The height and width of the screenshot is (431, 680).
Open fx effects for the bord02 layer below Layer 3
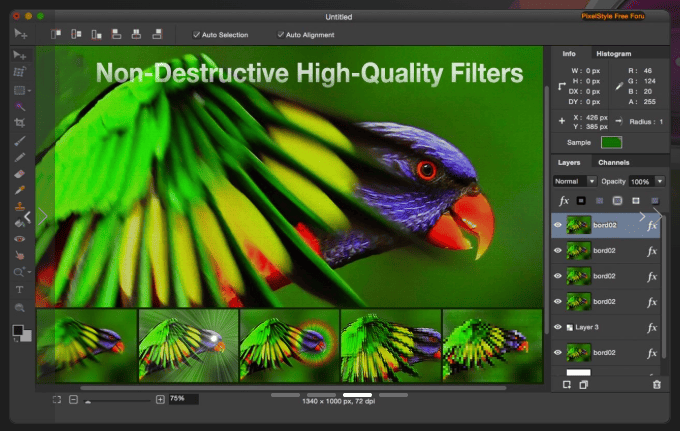pos(652,353)
